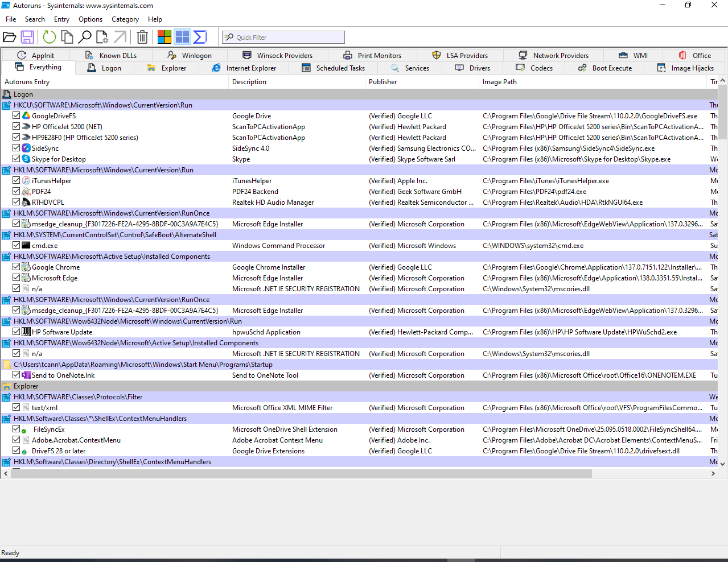Uncheck the HP OfficeJet 5200 (NET) checkbox
Image resolution: width=728 pixels, height=562 pixels.
(x=17, y=126)
